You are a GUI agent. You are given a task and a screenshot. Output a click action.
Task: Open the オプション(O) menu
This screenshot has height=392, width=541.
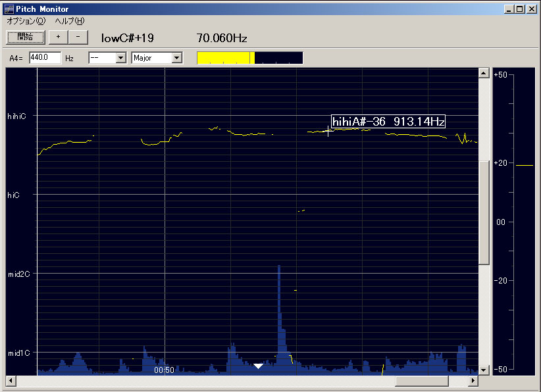26,21
